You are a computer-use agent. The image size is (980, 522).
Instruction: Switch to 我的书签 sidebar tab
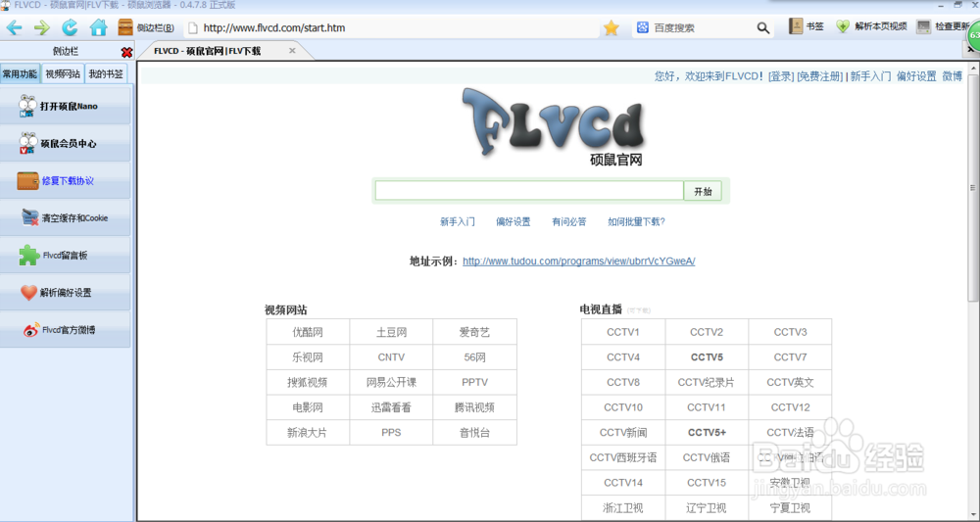click(x=106, y=73)
